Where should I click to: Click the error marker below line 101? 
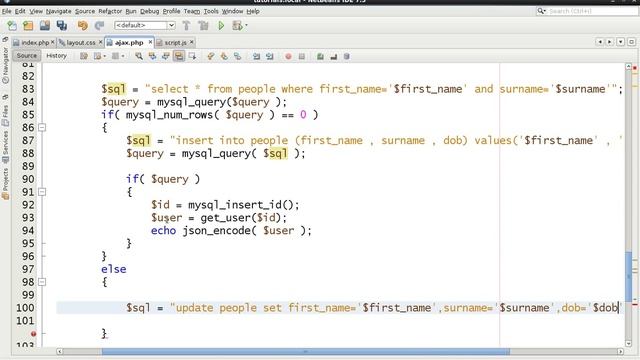(33, 334)
